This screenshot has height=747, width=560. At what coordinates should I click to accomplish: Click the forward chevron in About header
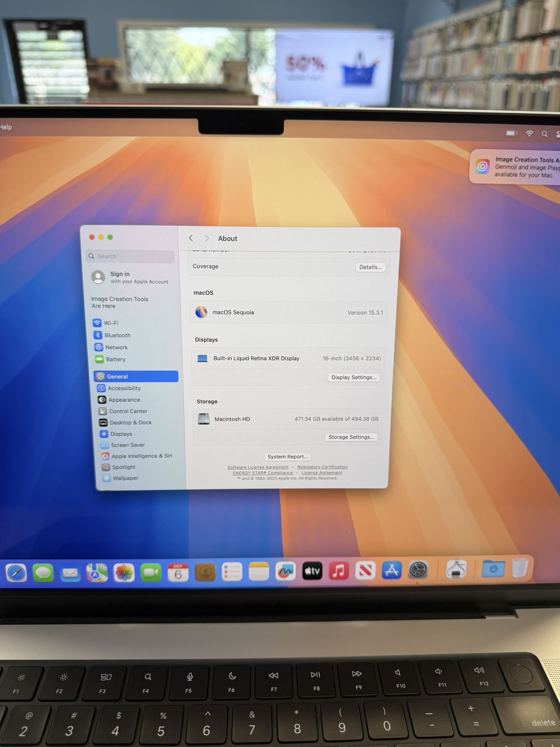(207, 238)
